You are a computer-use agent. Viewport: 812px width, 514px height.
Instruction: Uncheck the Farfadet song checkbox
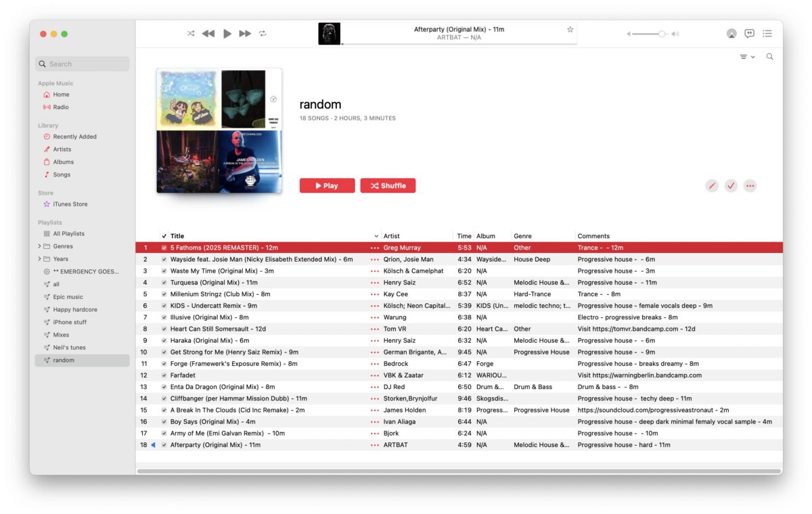pyautogui.click(x=164, y=375)
